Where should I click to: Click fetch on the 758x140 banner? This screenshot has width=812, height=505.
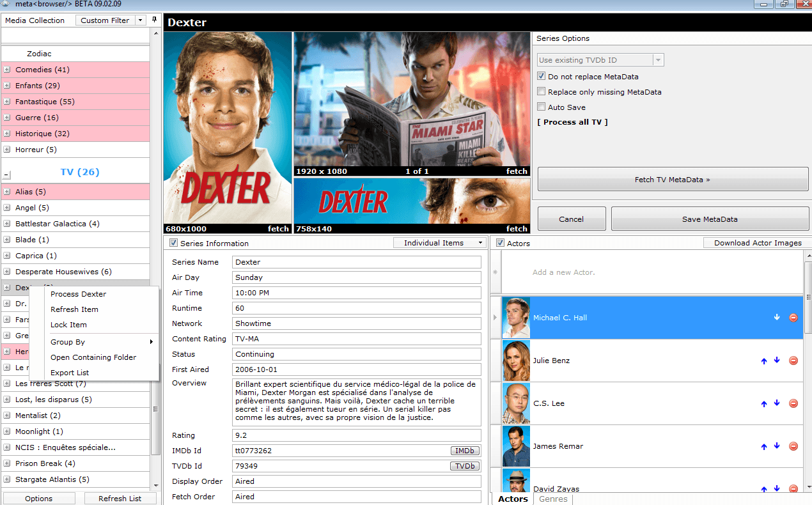[517, 229]
